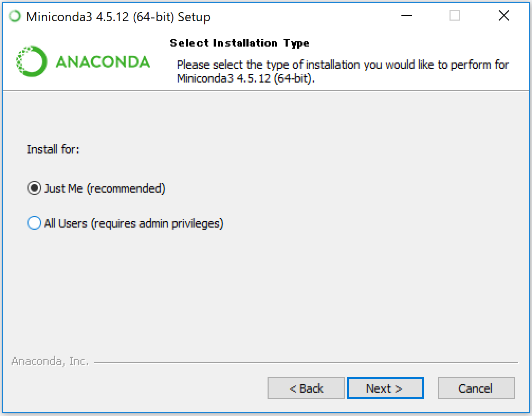The height and width of the screenshot is (416, 532).
Task: Proceed by pressing "Next >"
Action: 385,388
